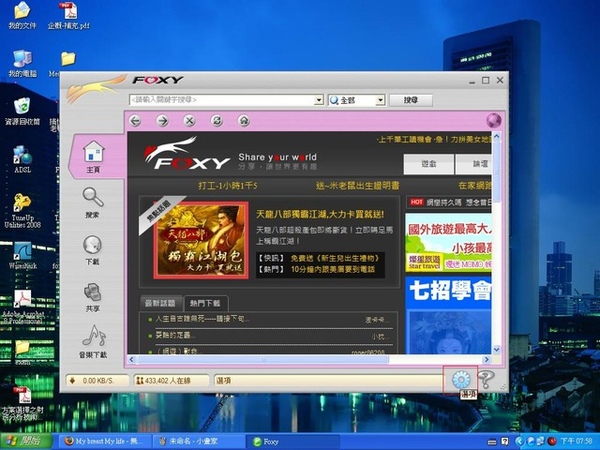
Task: Open the 主頁 sidebar section
Action: pos(93,157)
